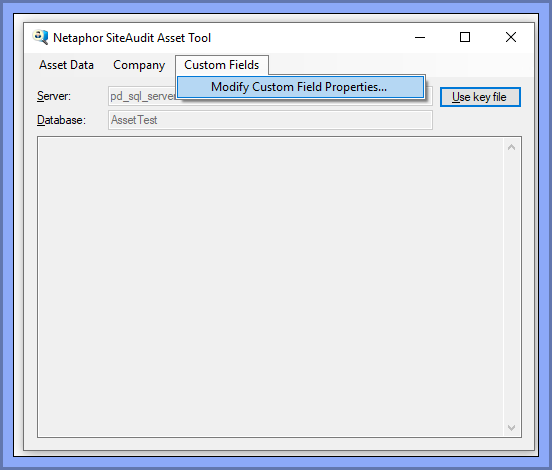
Task: Click the scroll down arrow in the log pane
Action: click(512, 427)
